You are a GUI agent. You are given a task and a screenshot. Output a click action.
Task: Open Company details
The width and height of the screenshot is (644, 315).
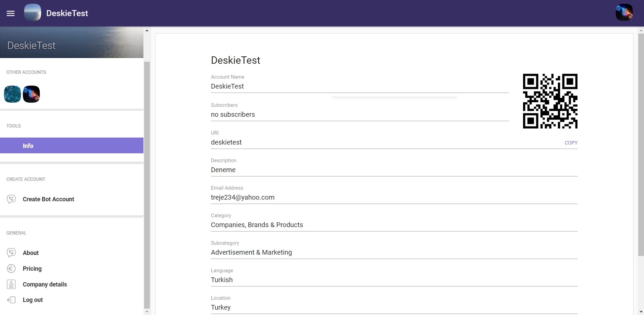pos(45,284)
